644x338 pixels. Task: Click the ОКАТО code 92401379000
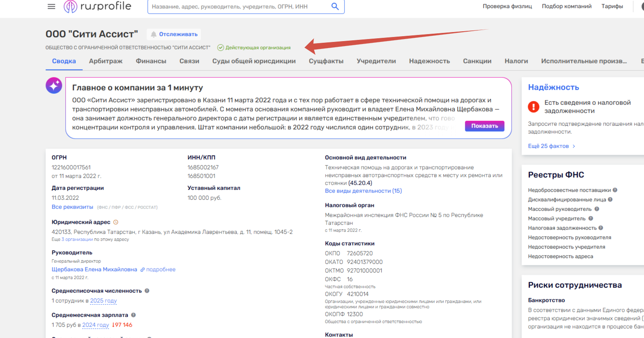[x=365, y=262]
